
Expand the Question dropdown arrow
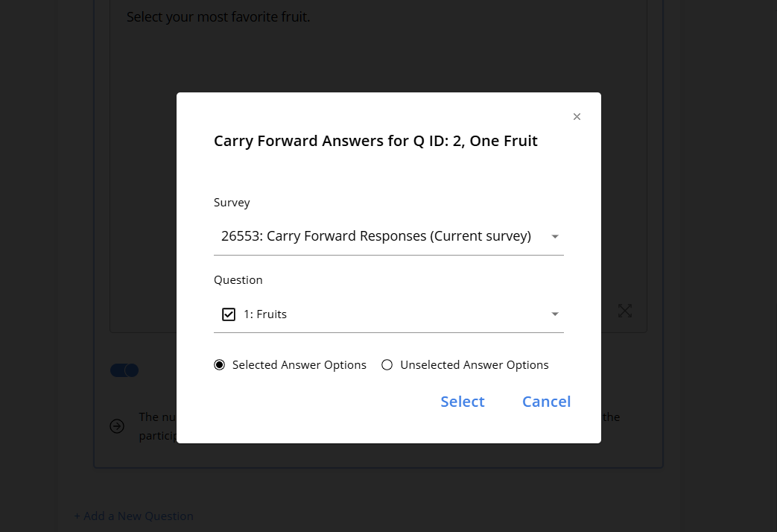(555, 314)
